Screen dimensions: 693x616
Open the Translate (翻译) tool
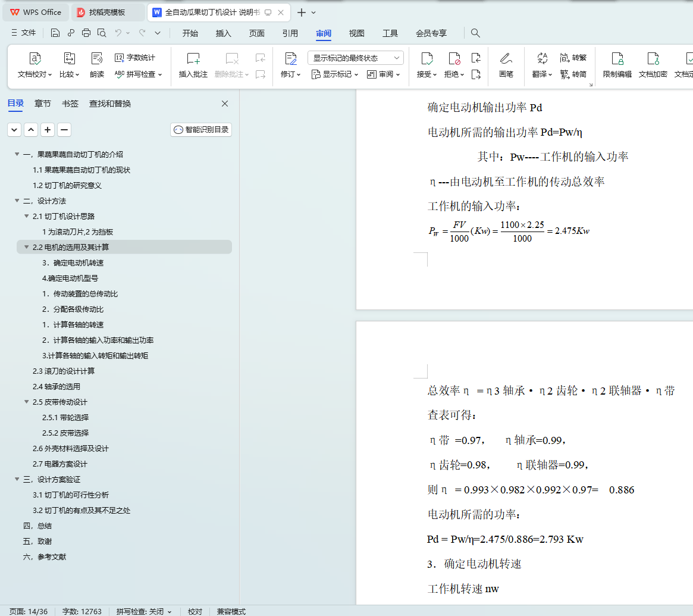(543, 64)
